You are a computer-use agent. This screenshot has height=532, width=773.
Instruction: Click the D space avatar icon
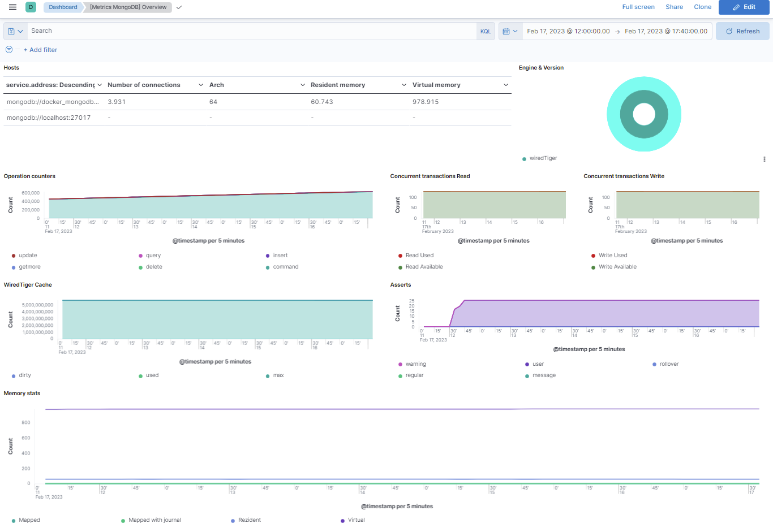(31, 7)
